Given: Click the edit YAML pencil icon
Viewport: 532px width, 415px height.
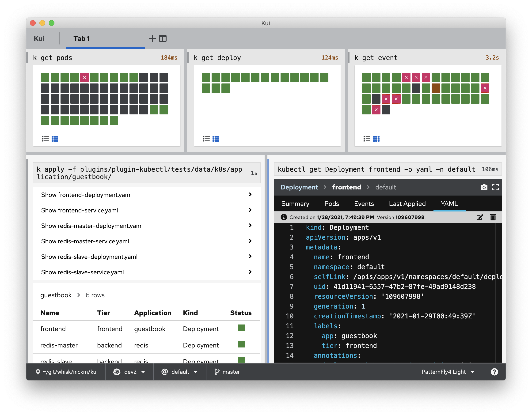Looking at the screenshot, I should pos(479,217).
